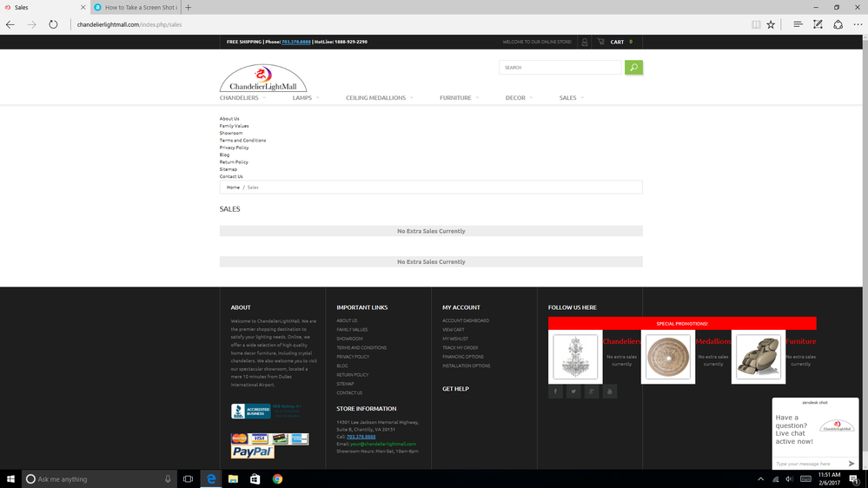Click the Cortana 'Ask me anything' search box
This screenshot has width=868, height=488.
97,479
